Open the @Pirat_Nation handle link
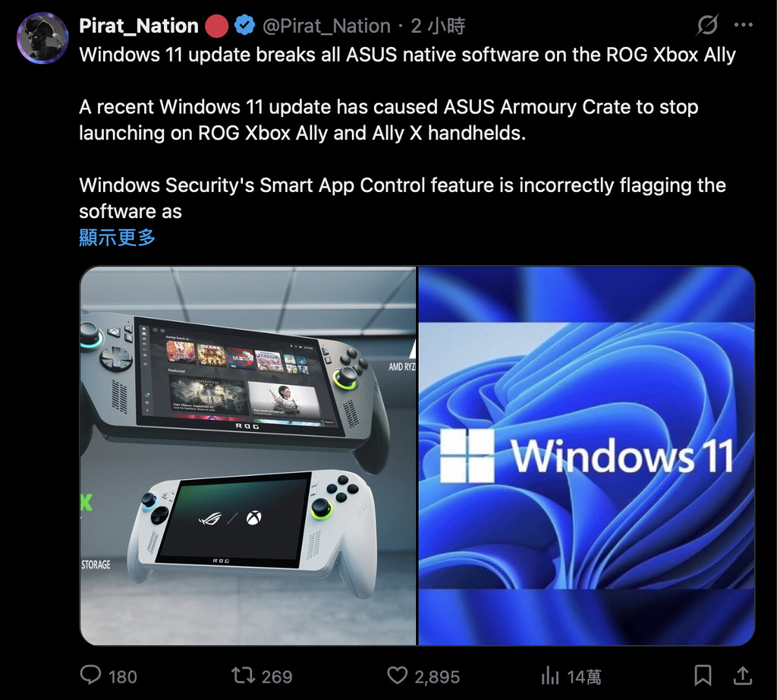 point(326,26)
